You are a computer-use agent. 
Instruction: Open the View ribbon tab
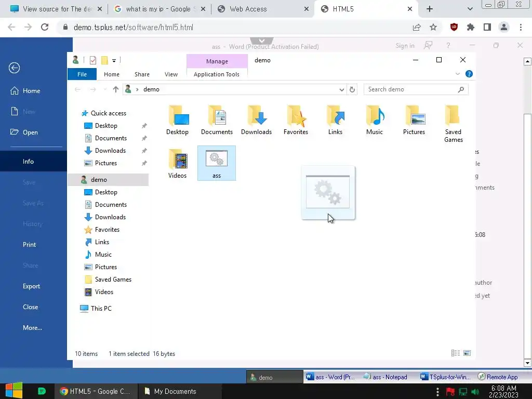click(x=171, y=74)
